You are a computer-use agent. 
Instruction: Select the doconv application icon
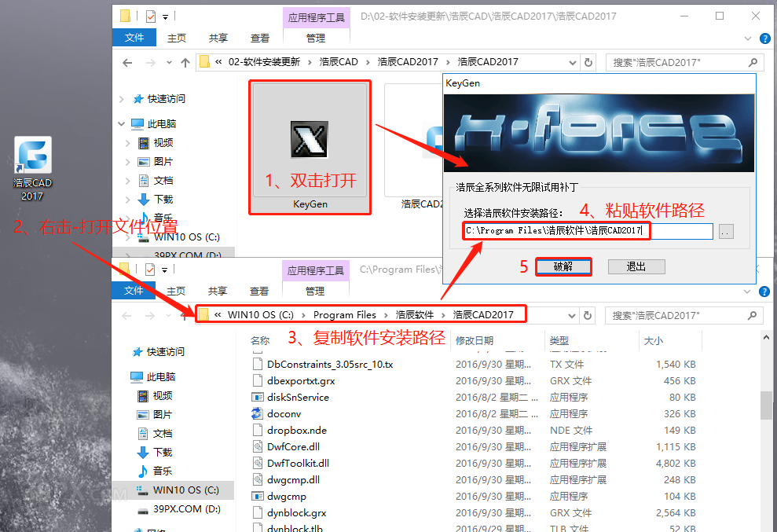pos(257,413)
